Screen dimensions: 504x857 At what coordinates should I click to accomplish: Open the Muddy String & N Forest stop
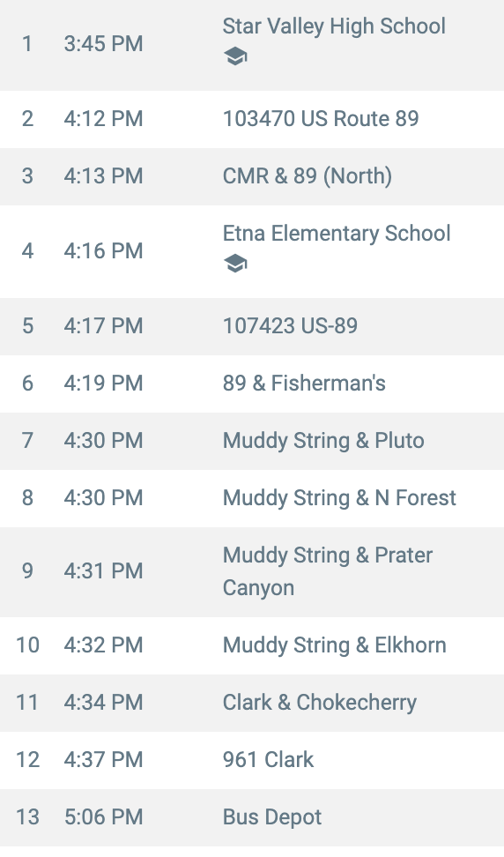coord(339,498)
